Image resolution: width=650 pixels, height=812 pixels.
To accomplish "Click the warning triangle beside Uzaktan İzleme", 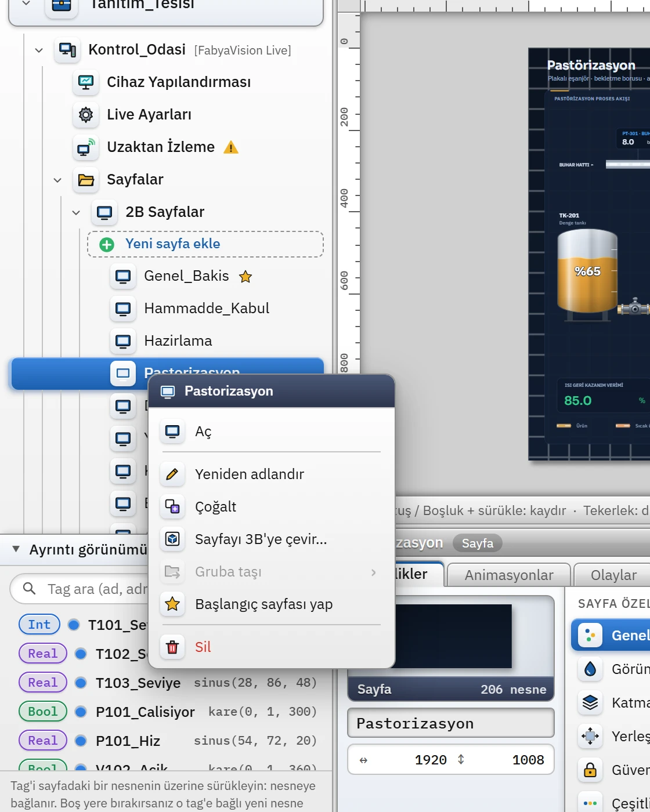I will pyautogui.click(x=231, y=147).
